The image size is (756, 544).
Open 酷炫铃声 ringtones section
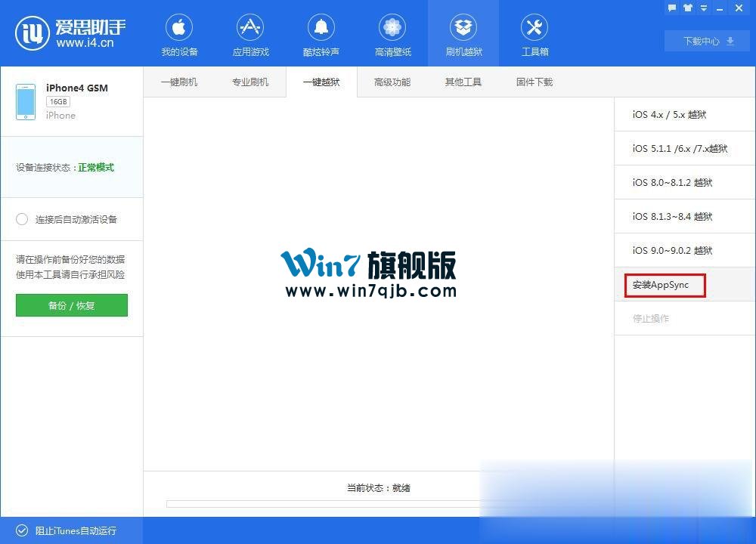coord(321,34)
